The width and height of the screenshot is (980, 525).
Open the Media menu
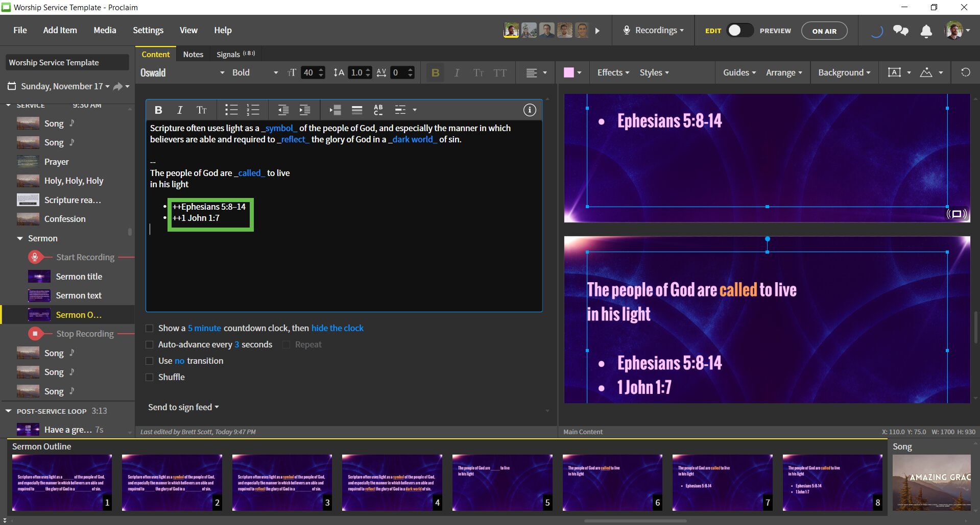(105, 30)
